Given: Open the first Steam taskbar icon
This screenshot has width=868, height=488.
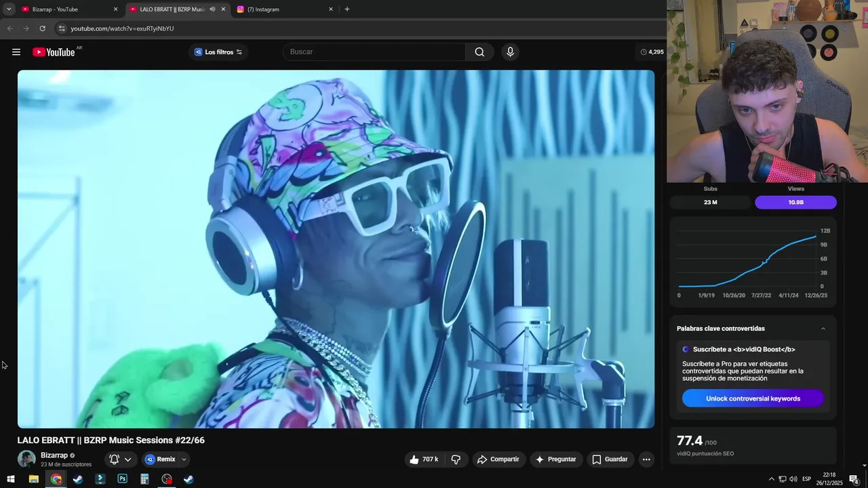Looking at the screenshot, I should coord(78,479).
